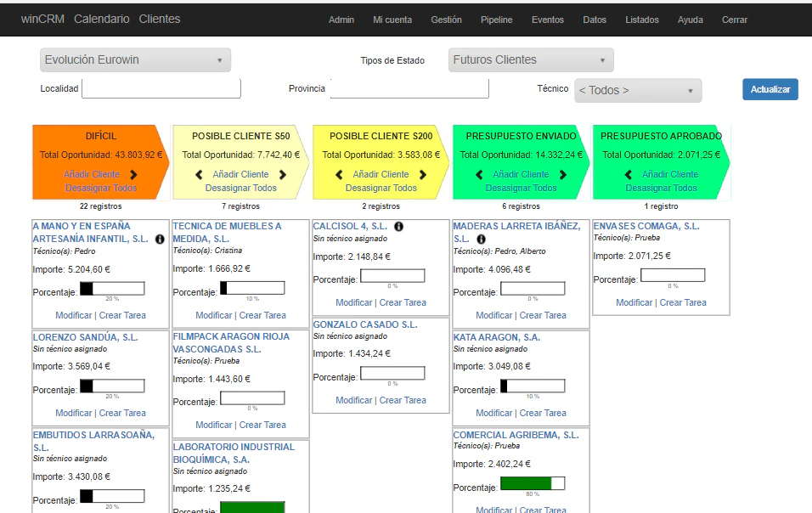Image resolution: width=812 pixels, height=513 pixels.
Task: Click Añadir Cliente in POSIBLE CLIENTE S50
Action: click(241, 174)
